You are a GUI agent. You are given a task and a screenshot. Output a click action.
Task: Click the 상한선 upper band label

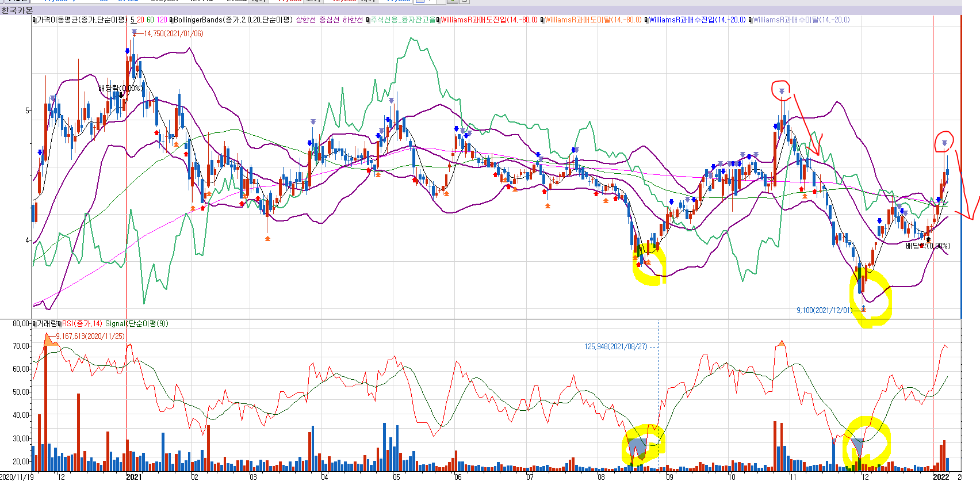click(x=306, y=20)
